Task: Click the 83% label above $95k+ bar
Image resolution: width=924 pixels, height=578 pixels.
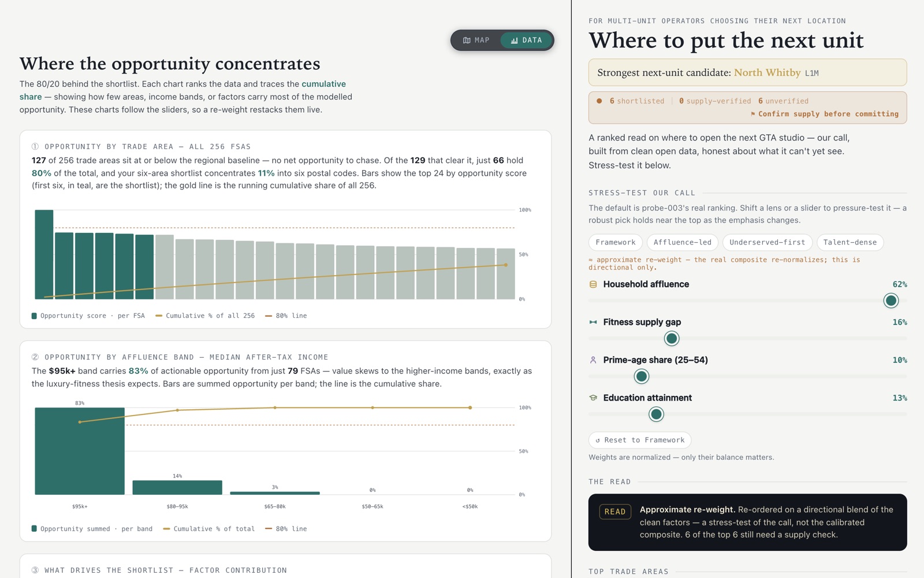Action: [80, 403]
